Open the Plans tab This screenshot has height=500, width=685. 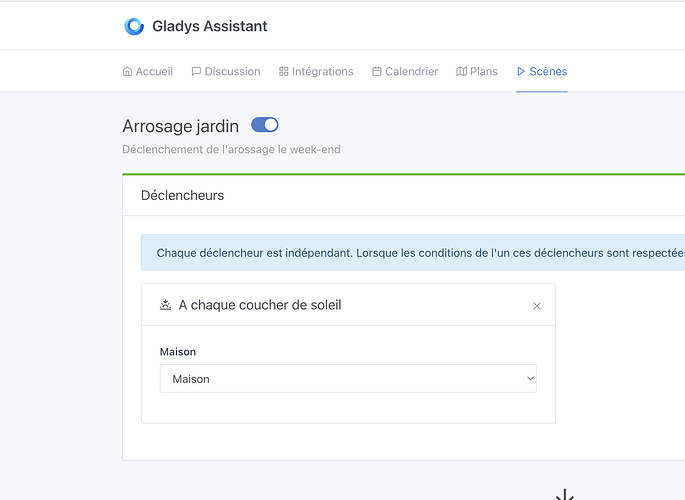pos(477,71)
